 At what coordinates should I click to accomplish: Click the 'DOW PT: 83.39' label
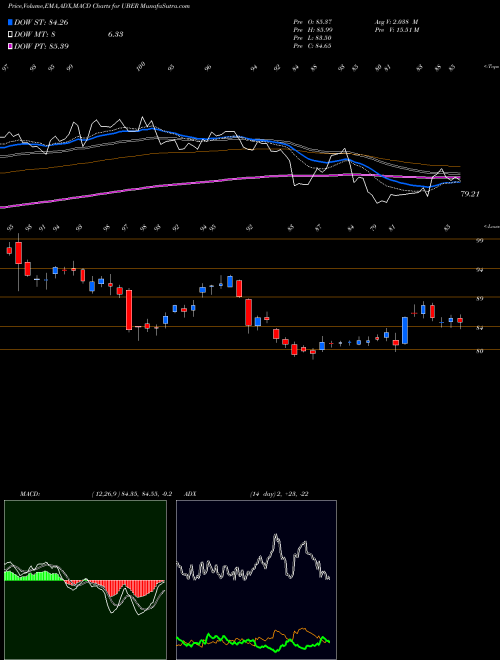41,46
